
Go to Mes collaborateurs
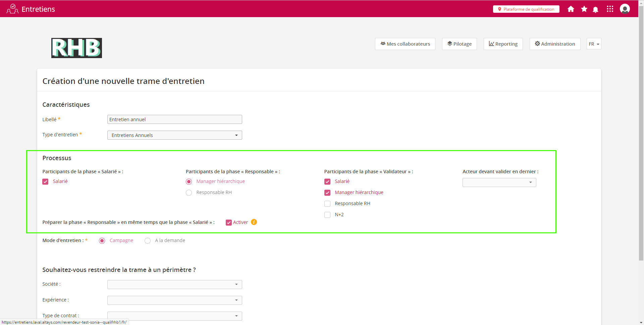pos(405,44)
